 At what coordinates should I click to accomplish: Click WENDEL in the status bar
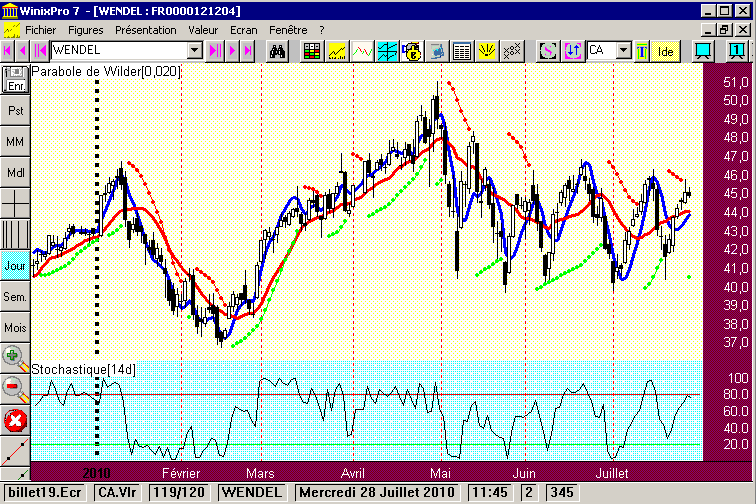click(252, 492)
